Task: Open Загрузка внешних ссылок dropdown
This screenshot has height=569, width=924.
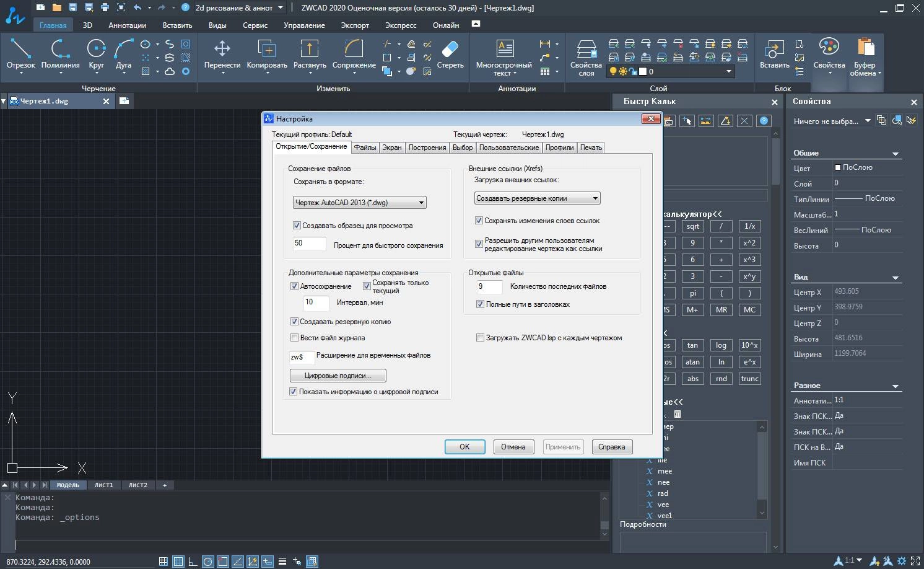Action: coord(538,198)
